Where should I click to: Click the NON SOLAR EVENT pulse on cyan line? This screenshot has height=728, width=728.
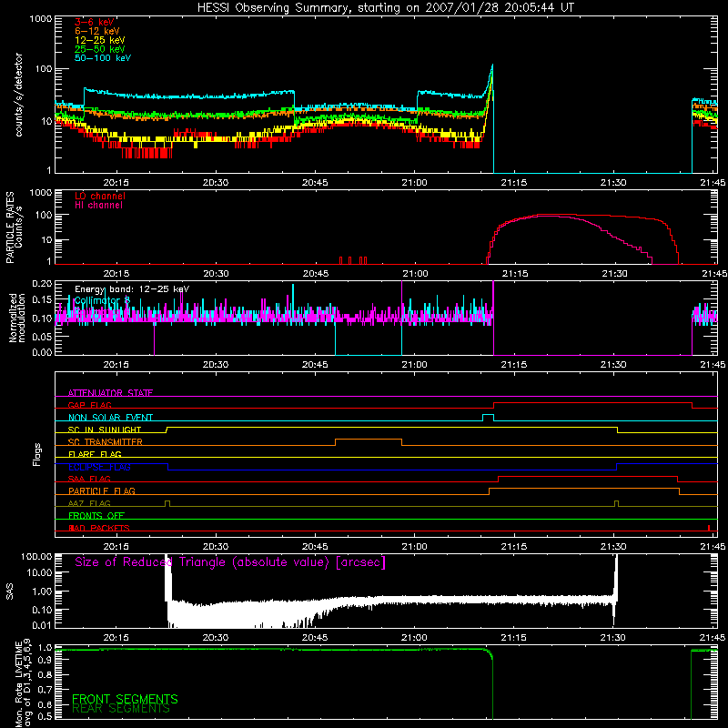point(488,418)
